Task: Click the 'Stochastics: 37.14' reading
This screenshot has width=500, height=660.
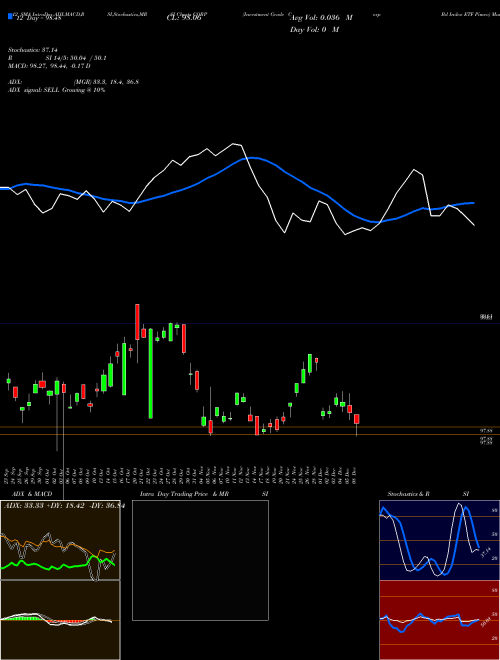Action: pos(32,50)
